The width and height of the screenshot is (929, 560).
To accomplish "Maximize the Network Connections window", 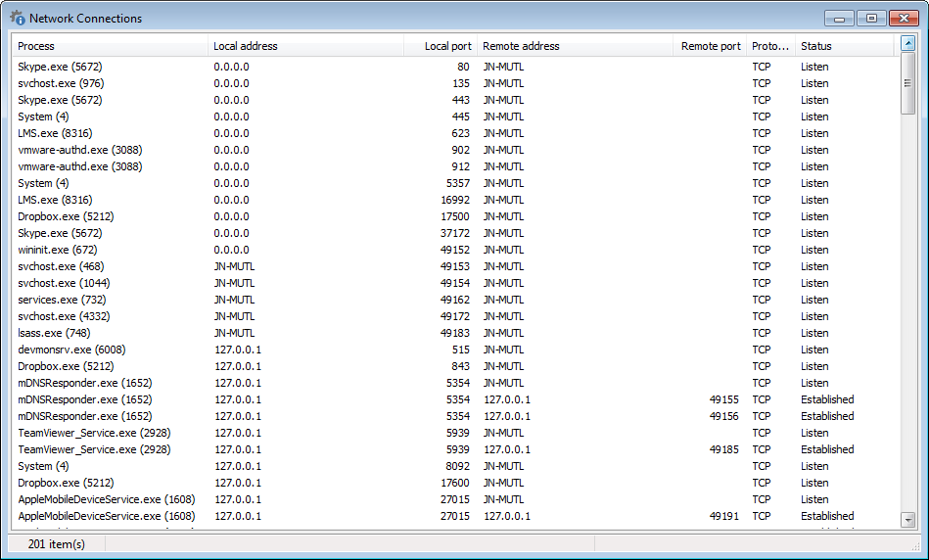I will 871,19.
